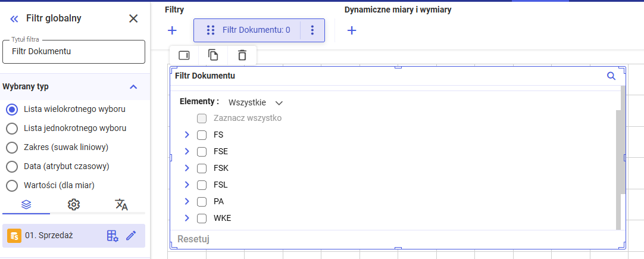Edit the 01. Sprzedaż data source

pos(131,236)
